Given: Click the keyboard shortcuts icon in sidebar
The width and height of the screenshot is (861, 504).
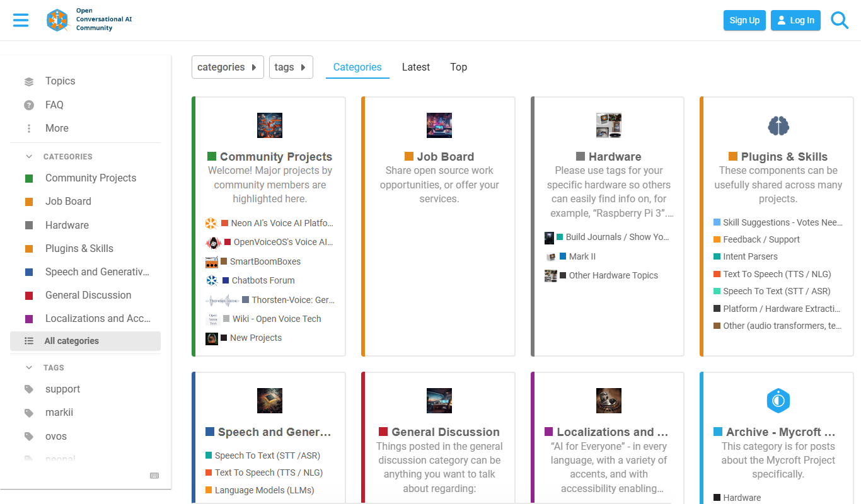Looking at the screenshot, I should 154,476.
